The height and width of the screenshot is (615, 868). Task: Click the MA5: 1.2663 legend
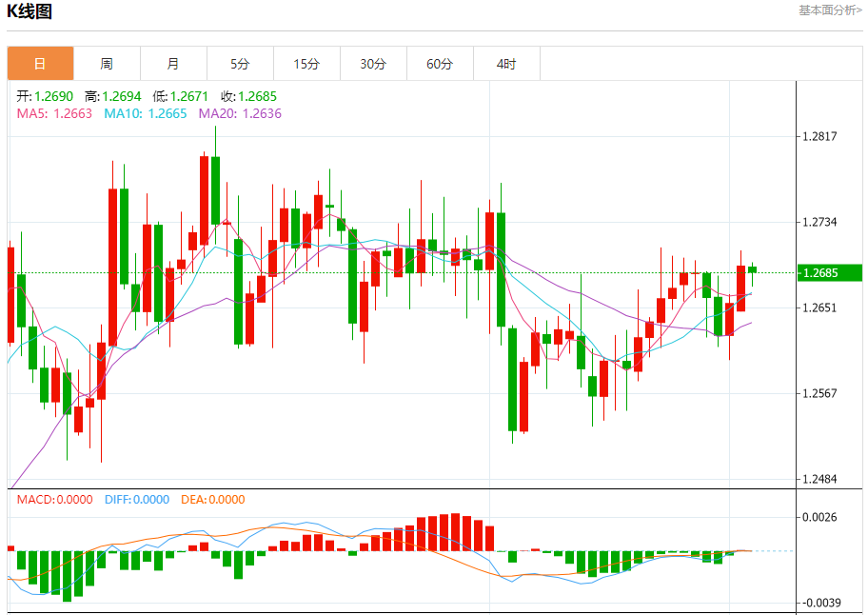54,113
